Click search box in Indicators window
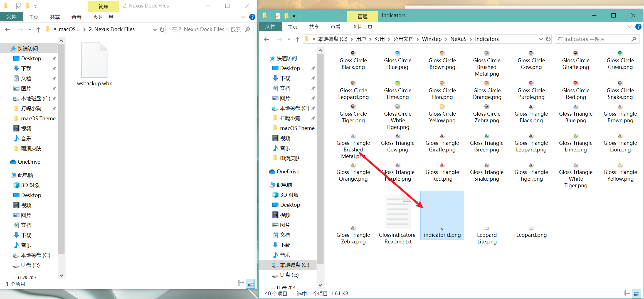The width and height of the screenshot is (644, 299). tap(597, 39)
